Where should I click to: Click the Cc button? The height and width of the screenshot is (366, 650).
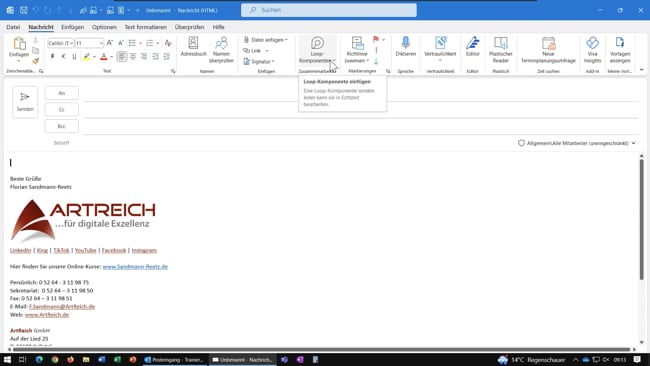point(61,110)
